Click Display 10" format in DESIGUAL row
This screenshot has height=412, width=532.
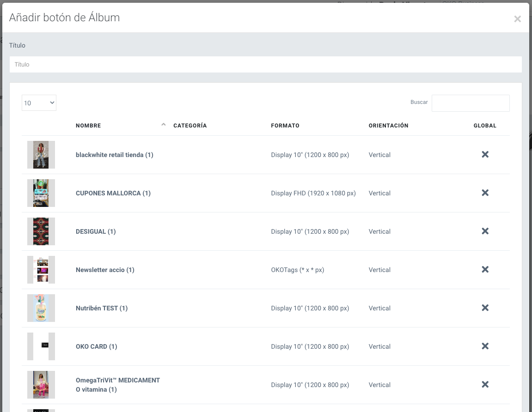coord(310,231)
